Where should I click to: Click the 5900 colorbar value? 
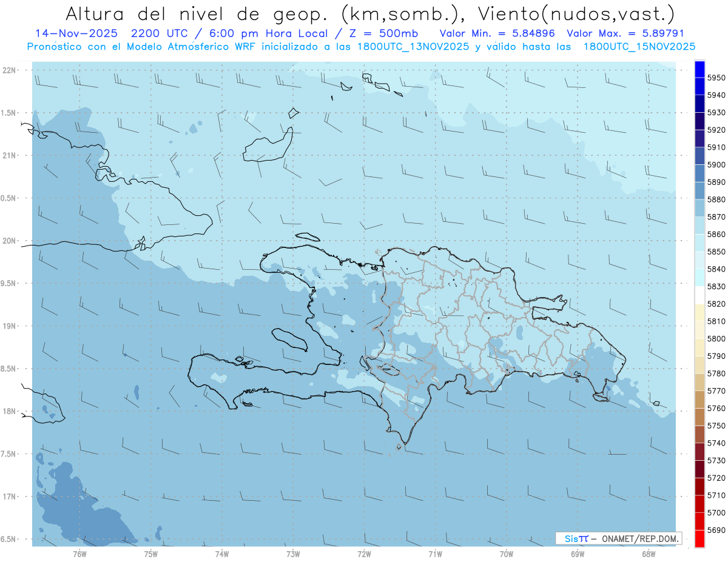pyautogui.click(x=716, y=164)
